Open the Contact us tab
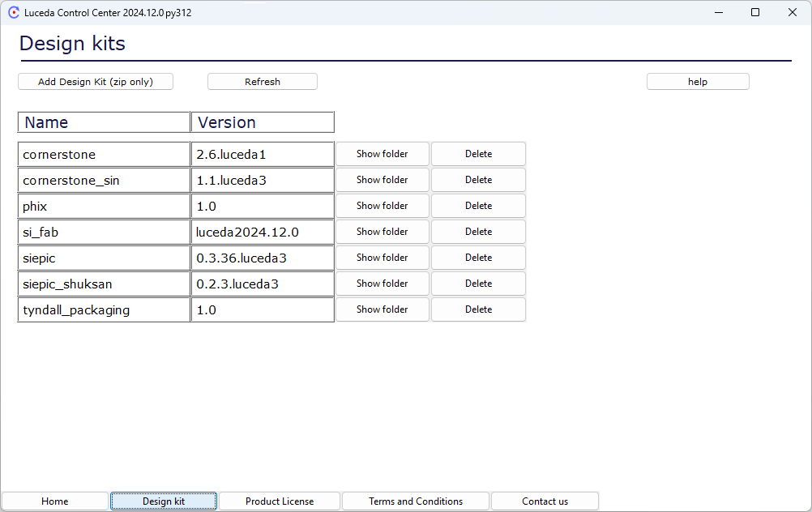812x512 pixels. 545,501
